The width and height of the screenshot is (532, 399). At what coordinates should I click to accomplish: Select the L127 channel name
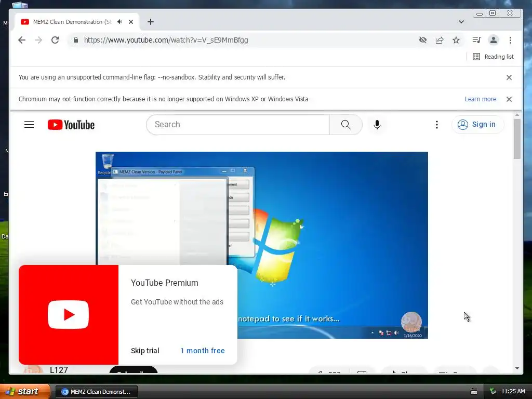tap(59, 370)
